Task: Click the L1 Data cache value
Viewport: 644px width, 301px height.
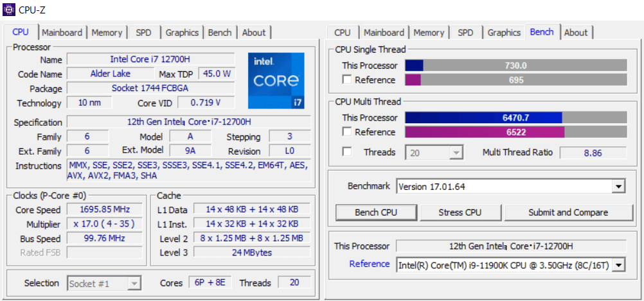Action: (x=252, y=209)
